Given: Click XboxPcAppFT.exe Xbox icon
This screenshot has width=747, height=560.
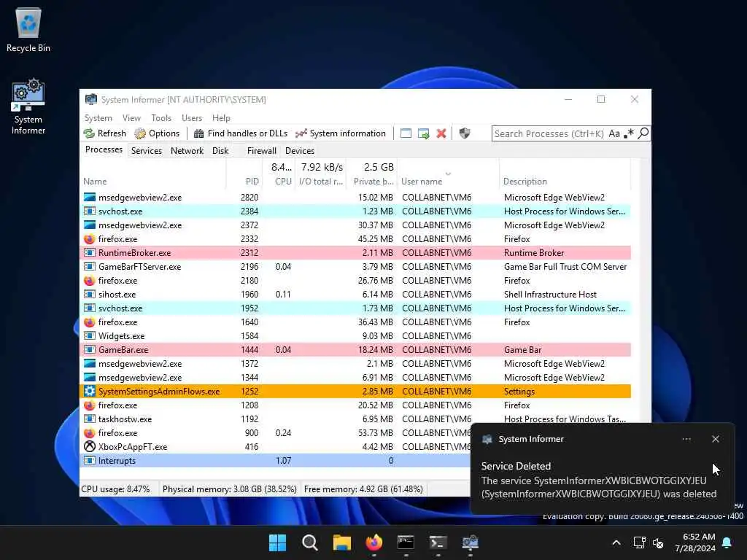Looking at the screenshot, I should click(x=90, y=447).
